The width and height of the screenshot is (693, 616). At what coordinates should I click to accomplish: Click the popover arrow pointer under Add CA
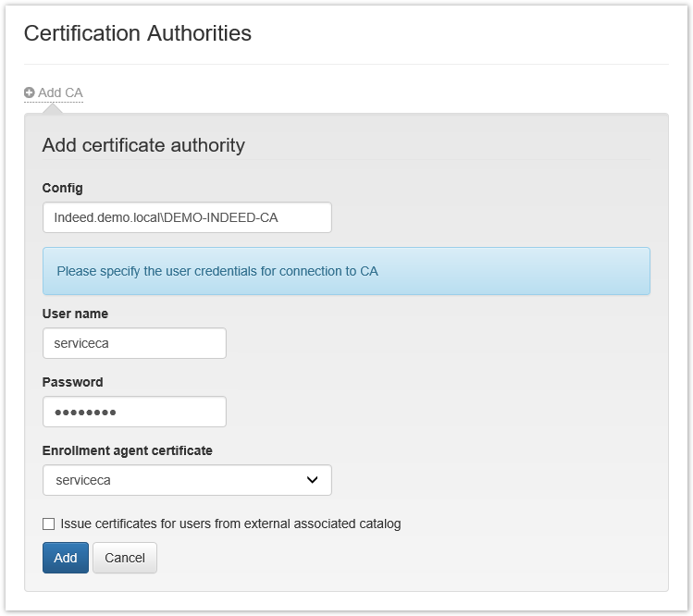click(54, 109)
